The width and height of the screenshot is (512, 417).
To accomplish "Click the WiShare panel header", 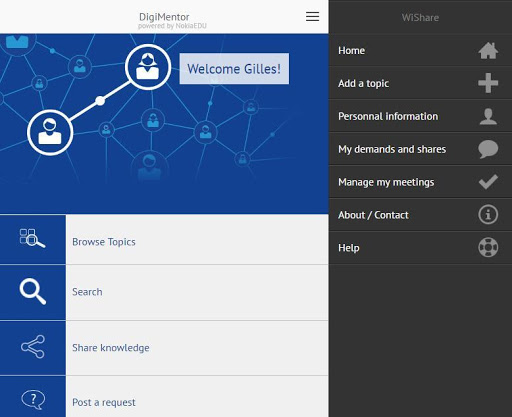I will [x=420, y=17].
